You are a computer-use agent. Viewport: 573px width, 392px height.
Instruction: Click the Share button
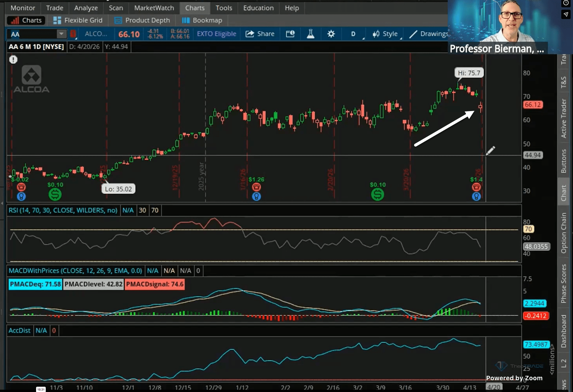point(260,34)
